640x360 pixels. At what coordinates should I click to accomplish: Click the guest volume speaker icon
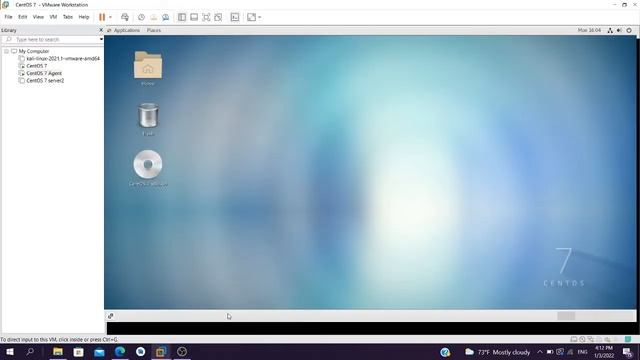[619, 31]
